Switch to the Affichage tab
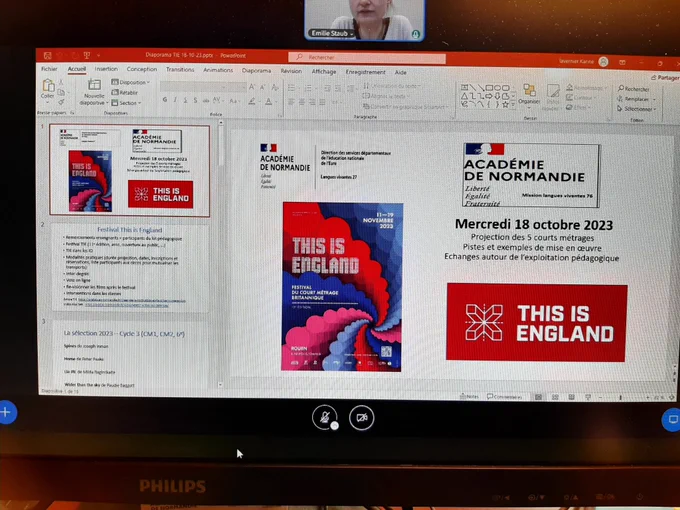 tap(324, 72)
